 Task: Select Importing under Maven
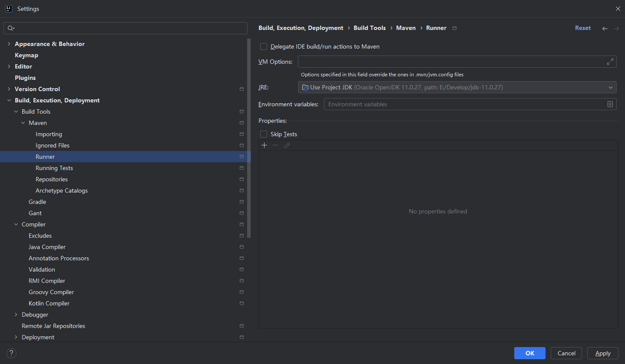[49, 134]
